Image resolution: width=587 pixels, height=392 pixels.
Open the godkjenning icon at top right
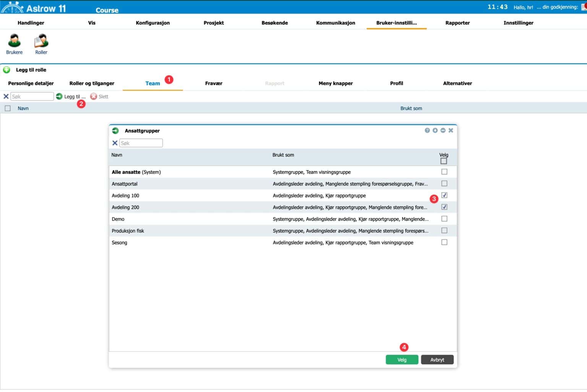[583, 7]
